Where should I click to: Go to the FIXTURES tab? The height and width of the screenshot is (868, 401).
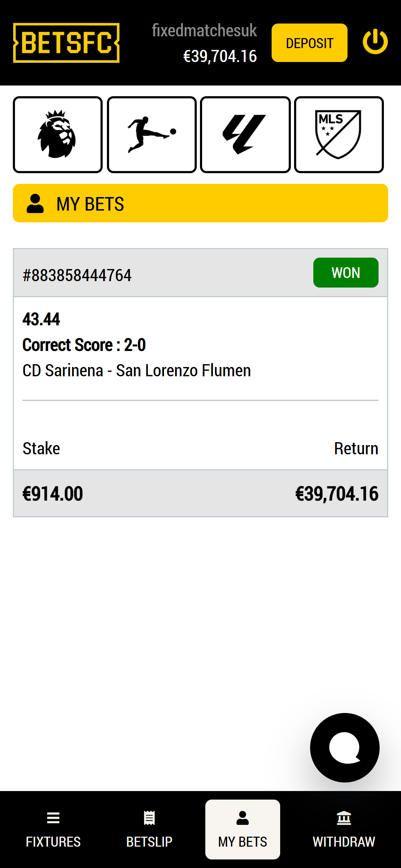(x=53, y=830)
